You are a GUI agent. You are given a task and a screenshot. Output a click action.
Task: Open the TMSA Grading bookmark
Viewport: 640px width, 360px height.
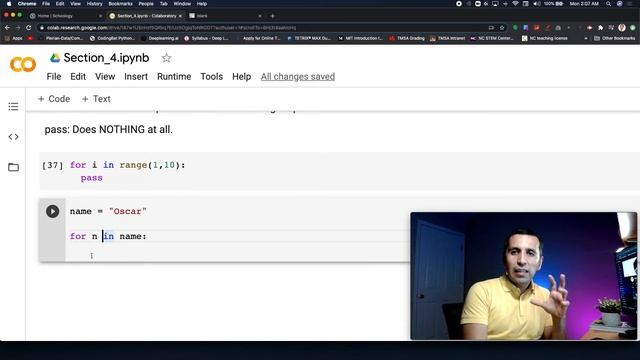point(407,38)
